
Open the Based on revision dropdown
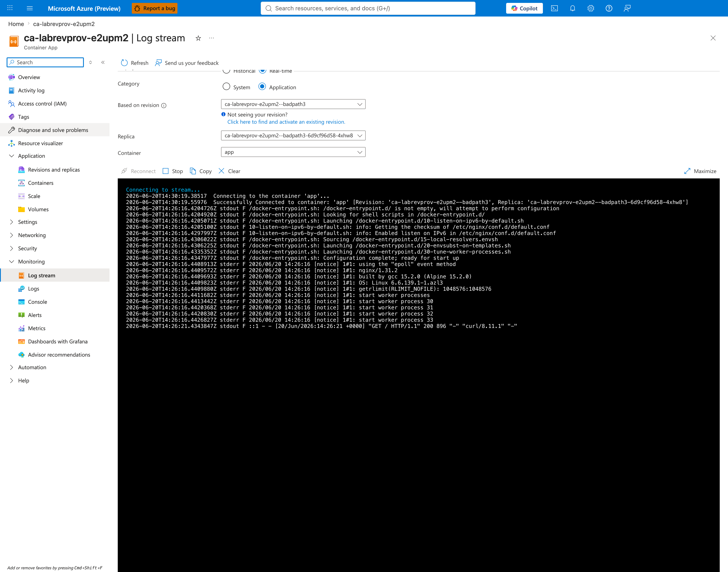(x=293, y=104)
